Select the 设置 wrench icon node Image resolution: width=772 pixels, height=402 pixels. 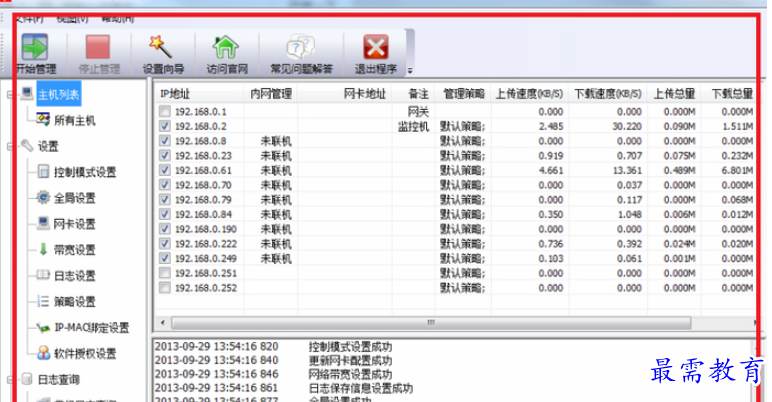pyautogui.click(x=27, y=145)
